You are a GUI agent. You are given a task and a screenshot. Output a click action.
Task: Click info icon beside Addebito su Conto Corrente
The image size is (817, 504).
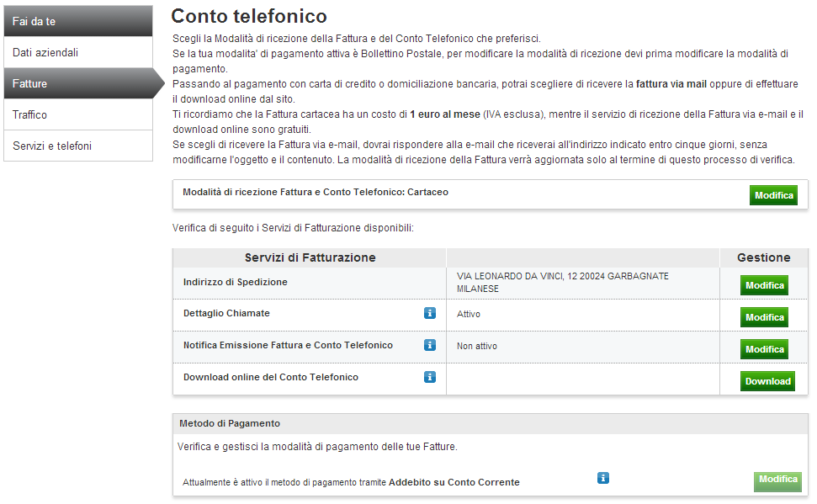click(603, 478)
